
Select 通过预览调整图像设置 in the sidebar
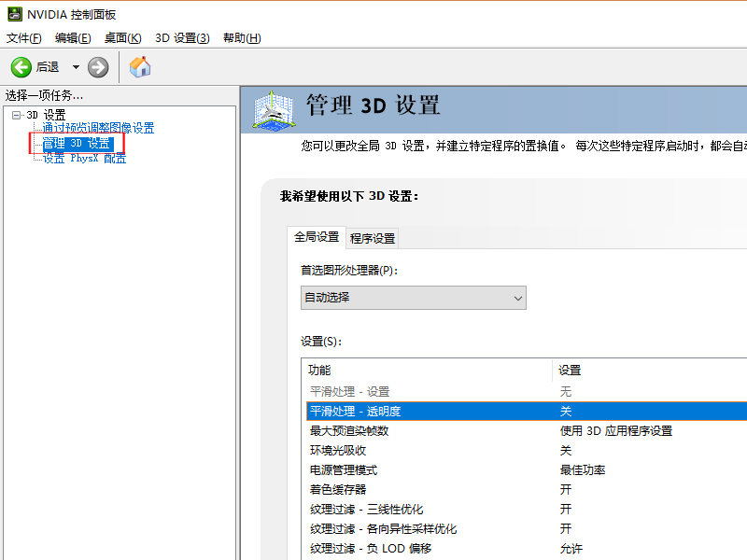pos(97,129)
